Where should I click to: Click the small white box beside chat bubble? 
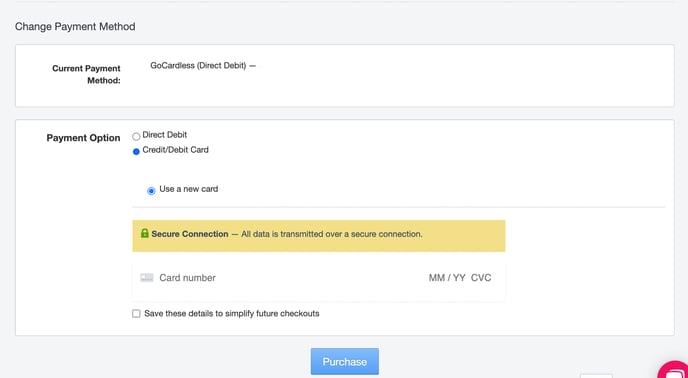click(x=596, y=376)
